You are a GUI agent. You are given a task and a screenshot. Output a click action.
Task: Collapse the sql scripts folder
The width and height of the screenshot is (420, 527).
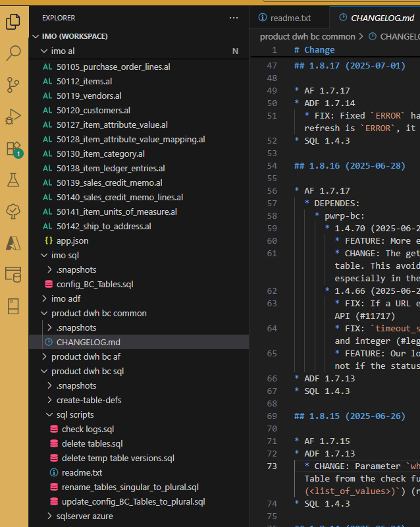point(49,414)
